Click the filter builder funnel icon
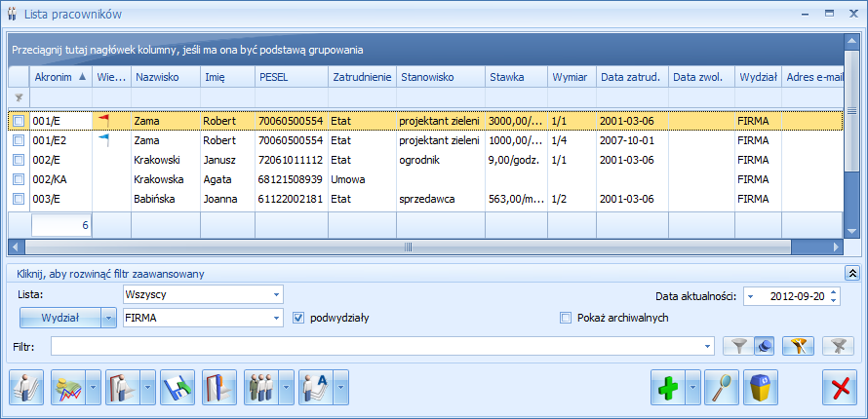Screen dimensions: 868x419 (x=798, y=347)
